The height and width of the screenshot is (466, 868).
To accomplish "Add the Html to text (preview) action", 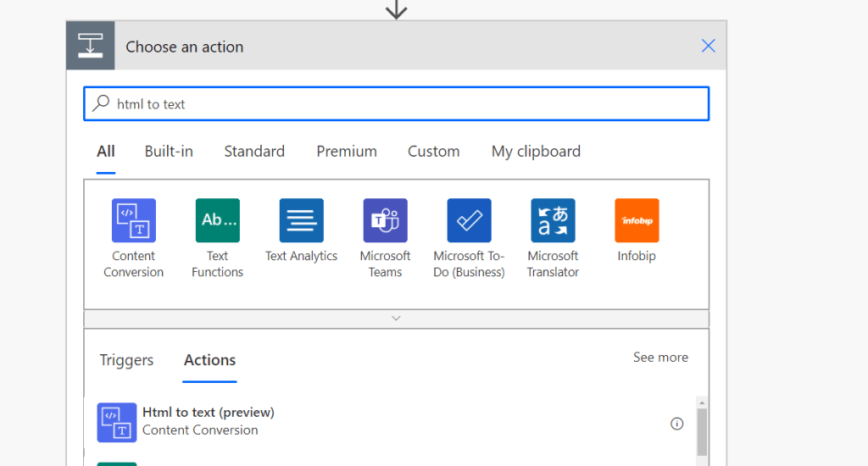I will tap(209, 421).
